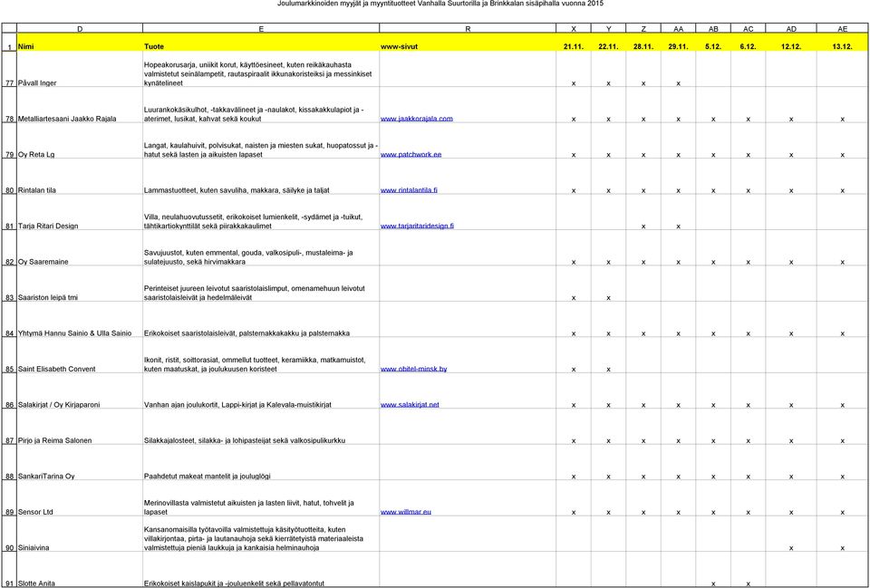870x588 pixels.
Task: Select column D header
Action: point(80,28)
